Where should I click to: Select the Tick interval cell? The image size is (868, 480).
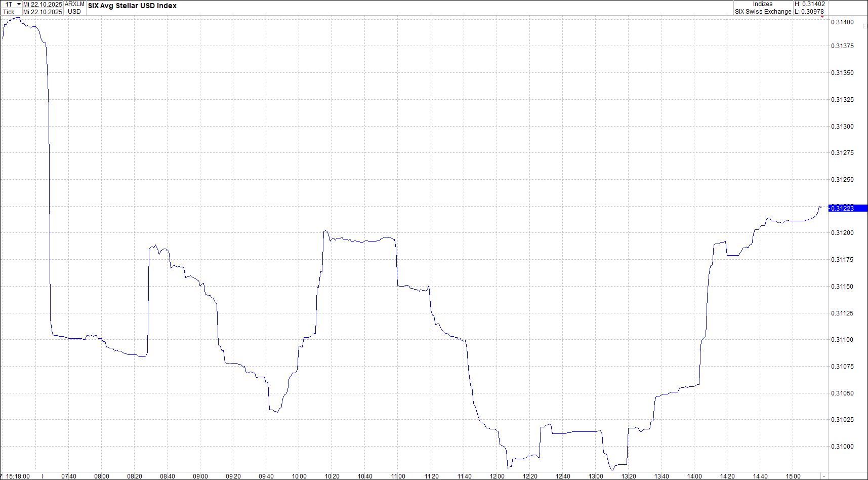click(x=9, y=12)
